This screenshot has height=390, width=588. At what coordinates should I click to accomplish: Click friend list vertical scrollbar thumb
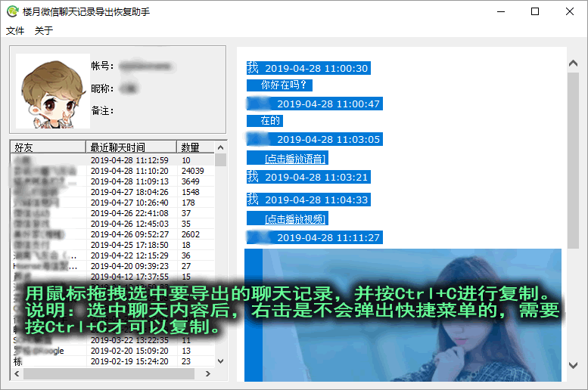coord(220,159)
